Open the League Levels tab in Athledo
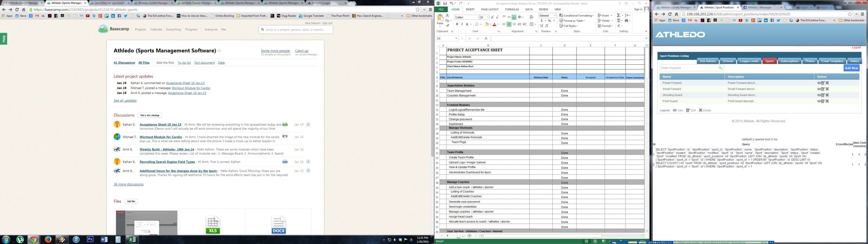This screenshot has width=868, height=244. [x=749, y=61]
